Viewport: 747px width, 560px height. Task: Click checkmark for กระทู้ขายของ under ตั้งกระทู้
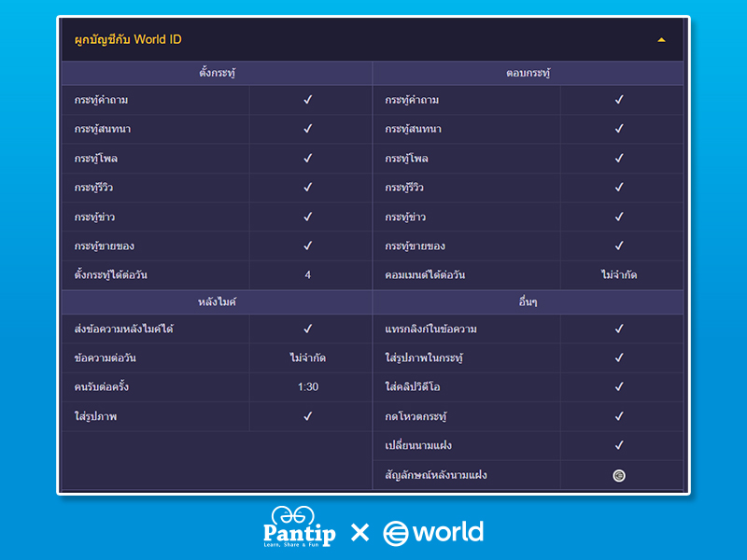tap(307, 245)
